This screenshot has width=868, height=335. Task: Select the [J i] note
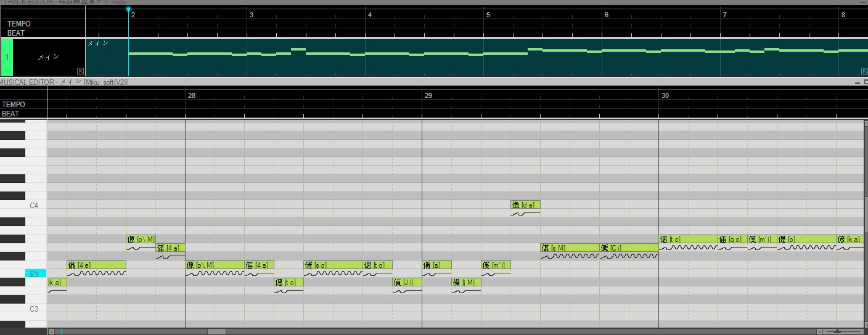[x=407, y=283]
